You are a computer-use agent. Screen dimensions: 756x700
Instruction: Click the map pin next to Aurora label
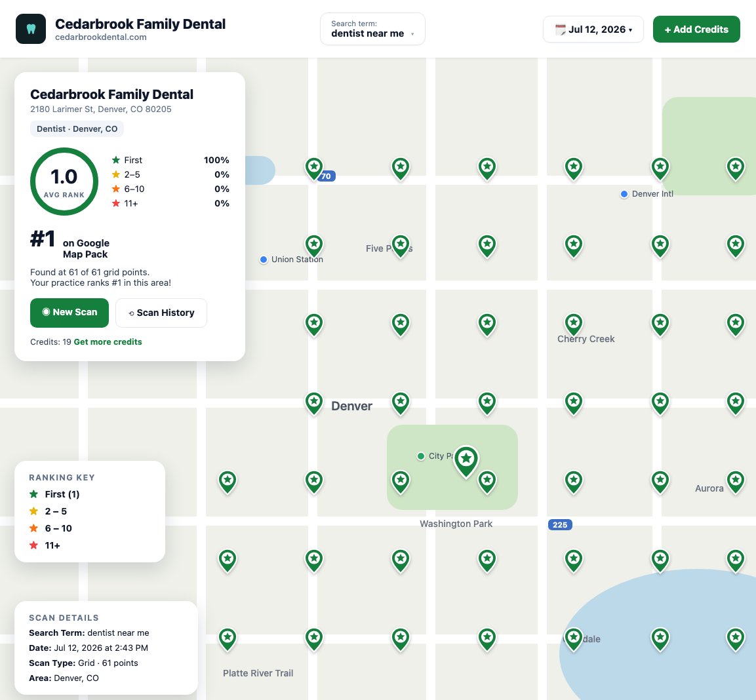click(736, 482)
